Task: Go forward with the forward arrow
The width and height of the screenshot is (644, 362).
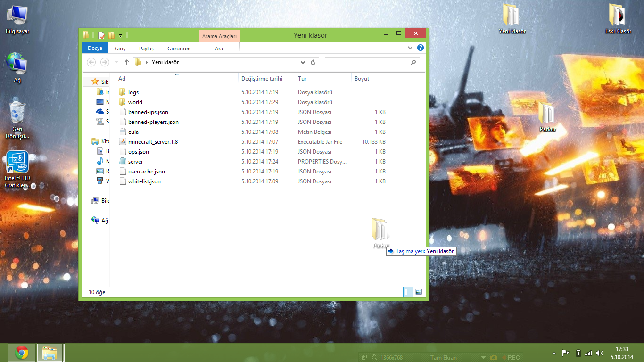Action: click(x=105, y=62)
